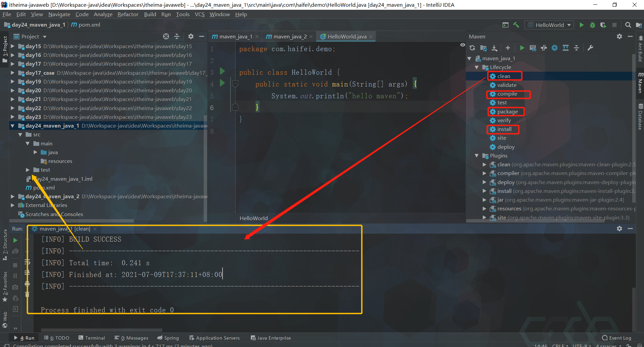
Task: Switch to the HelloWorld.java editor tab
Action: coord(347,36)
